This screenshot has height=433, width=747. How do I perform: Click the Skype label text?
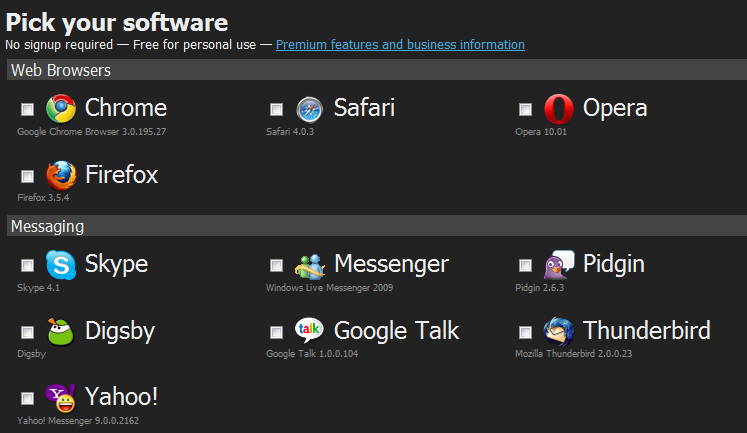coord(116,265)
